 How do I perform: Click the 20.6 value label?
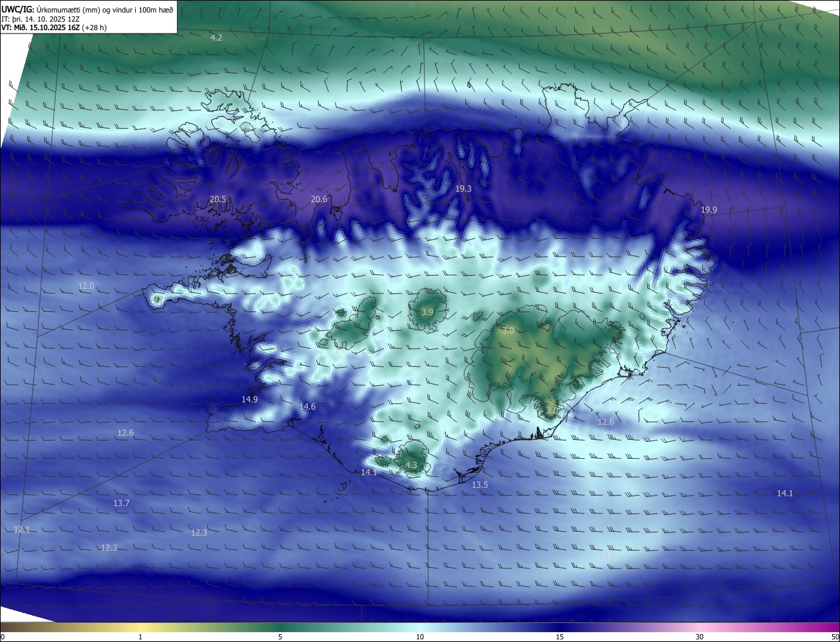pos(319,199)
